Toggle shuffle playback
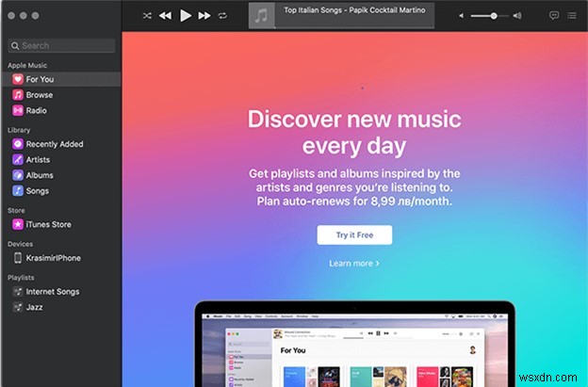This screenshot has height=387, width=588. click(147, 16)
